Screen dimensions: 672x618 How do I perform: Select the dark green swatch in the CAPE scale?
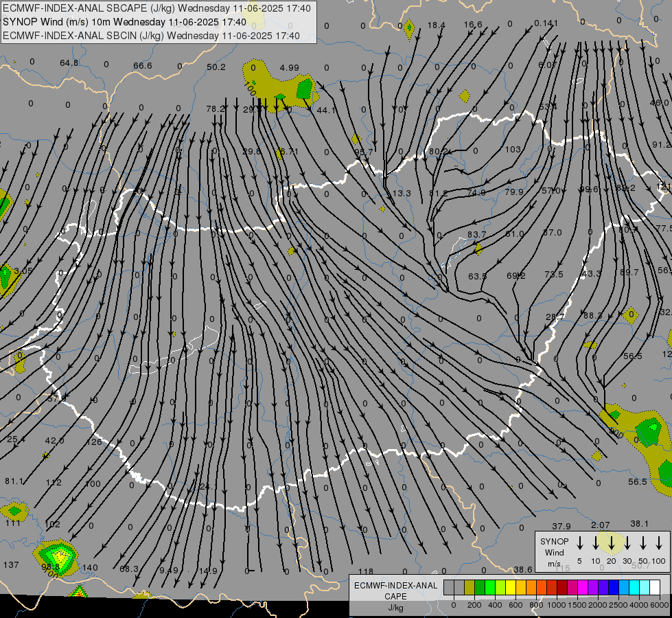point(480,588)
